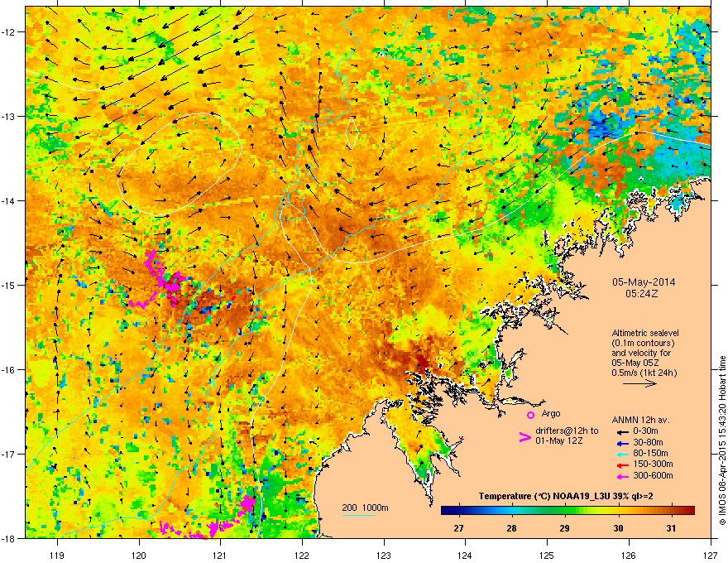Click the 300-600m depth label

(x=653, y=476)
